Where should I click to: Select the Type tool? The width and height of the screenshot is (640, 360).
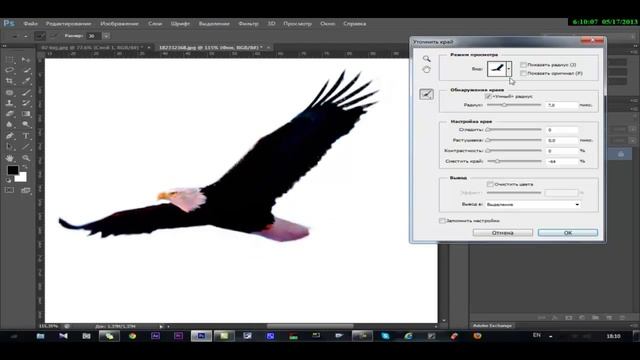[x=26, y=136]
